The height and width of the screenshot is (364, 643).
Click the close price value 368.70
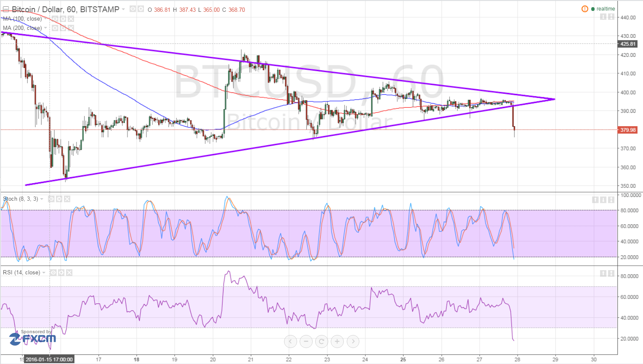click(236, 10)
